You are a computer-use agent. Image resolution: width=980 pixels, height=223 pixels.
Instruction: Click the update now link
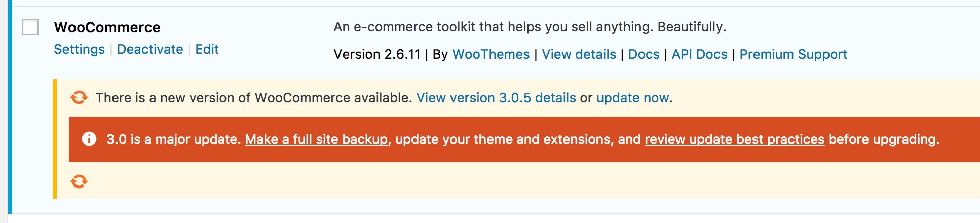632,98
